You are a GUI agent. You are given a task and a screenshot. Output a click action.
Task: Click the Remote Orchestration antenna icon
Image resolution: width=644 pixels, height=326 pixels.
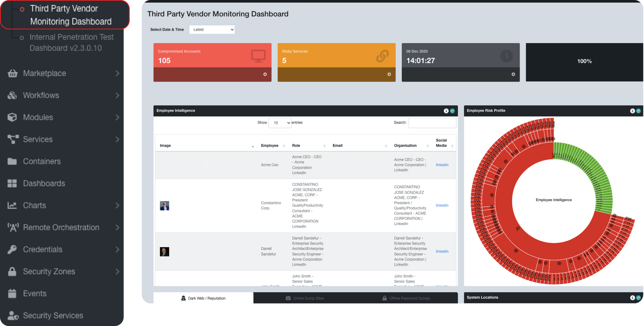(13, 228)
